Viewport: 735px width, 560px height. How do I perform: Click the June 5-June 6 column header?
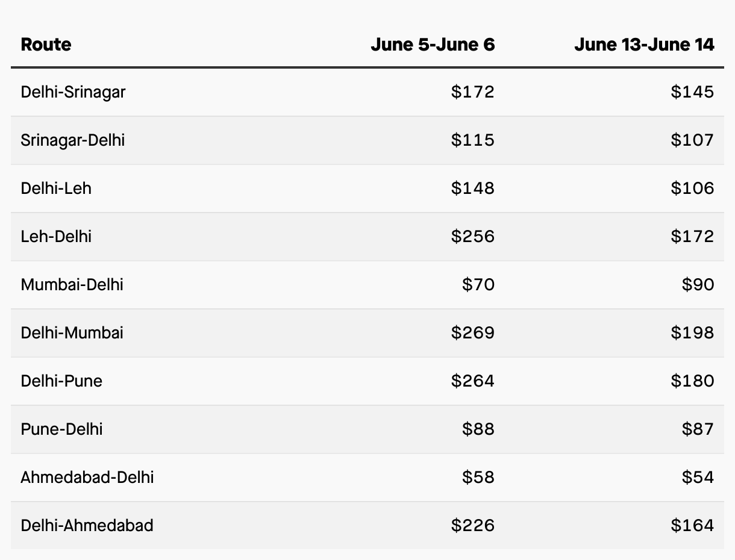click(433, 45)
